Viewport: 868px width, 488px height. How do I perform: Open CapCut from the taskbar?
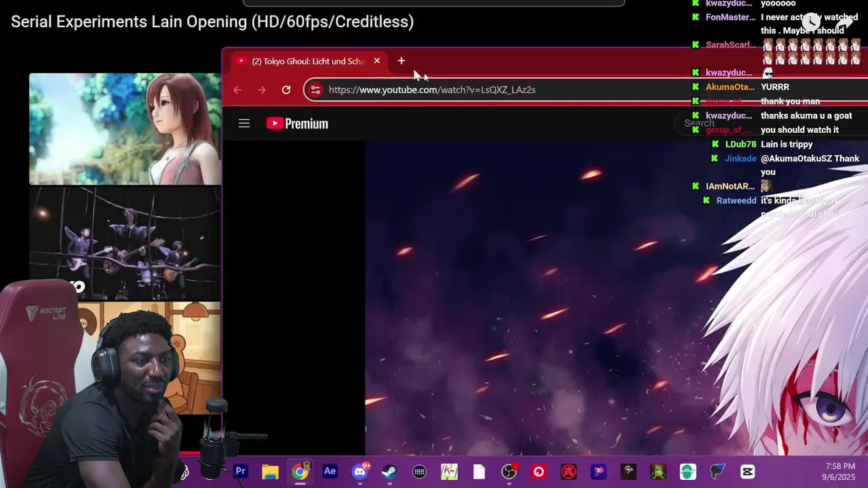(747, 472)
